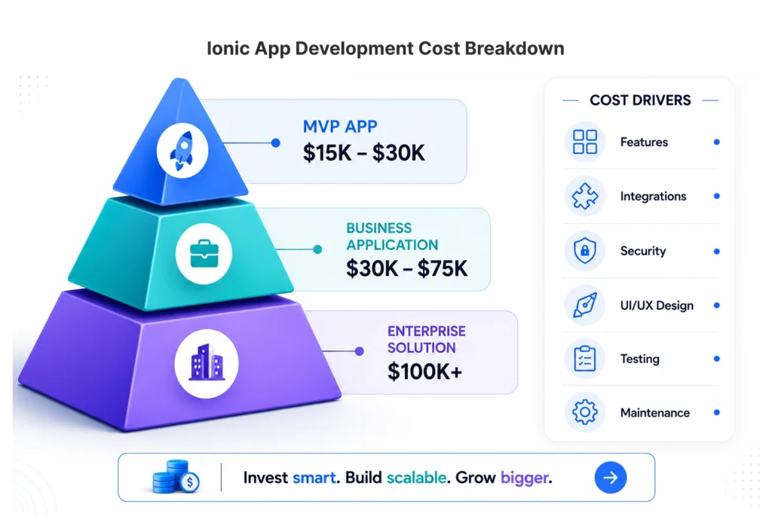
Task: Click the "MVP APP" heading
Action: (x=340, y=127)
